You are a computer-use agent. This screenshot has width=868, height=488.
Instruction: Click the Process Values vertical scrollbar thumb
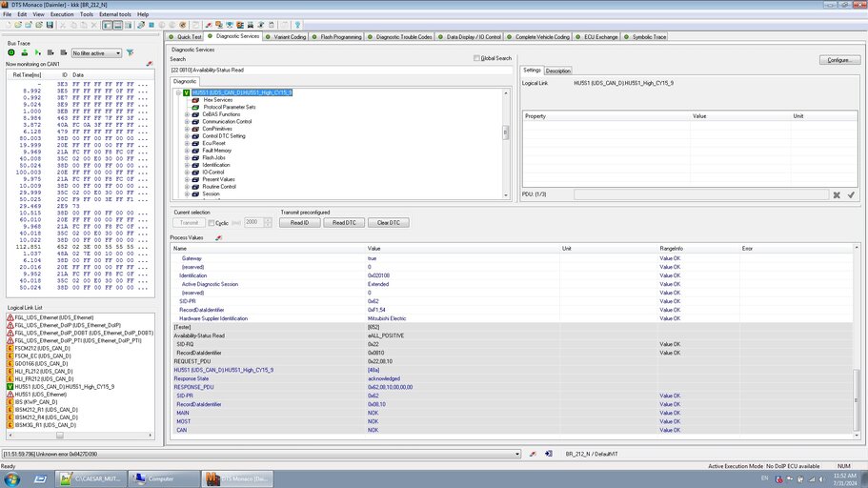click(x=857, y=399)
